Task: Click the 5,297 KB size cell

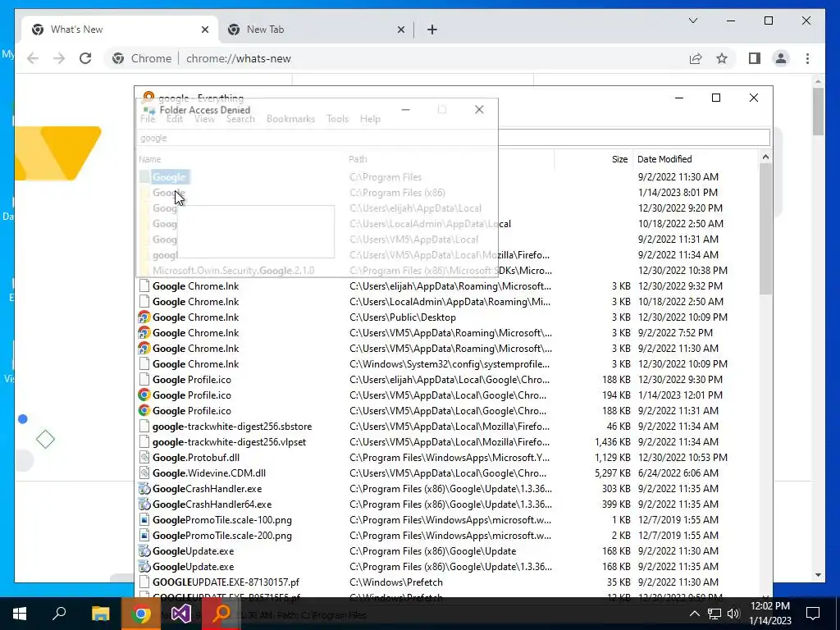Action: (x=612, y=473)
